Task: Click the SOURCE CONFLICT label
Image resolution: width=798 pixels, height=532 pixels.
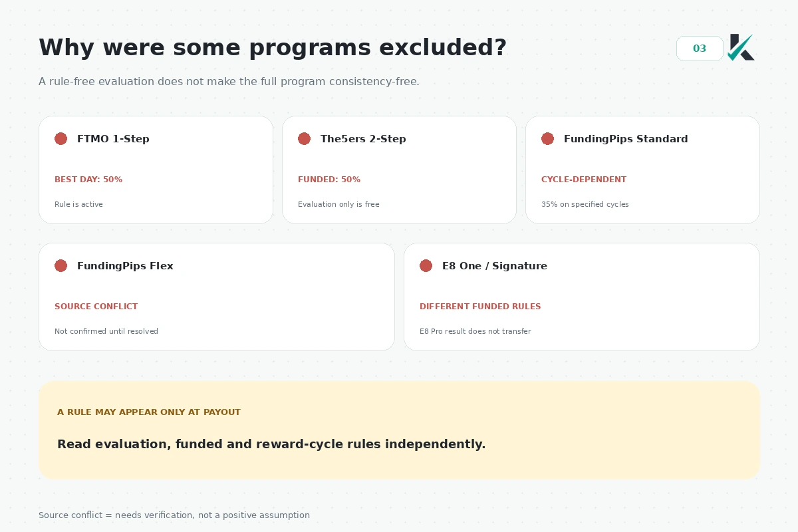Action: [x=96, y=307]
